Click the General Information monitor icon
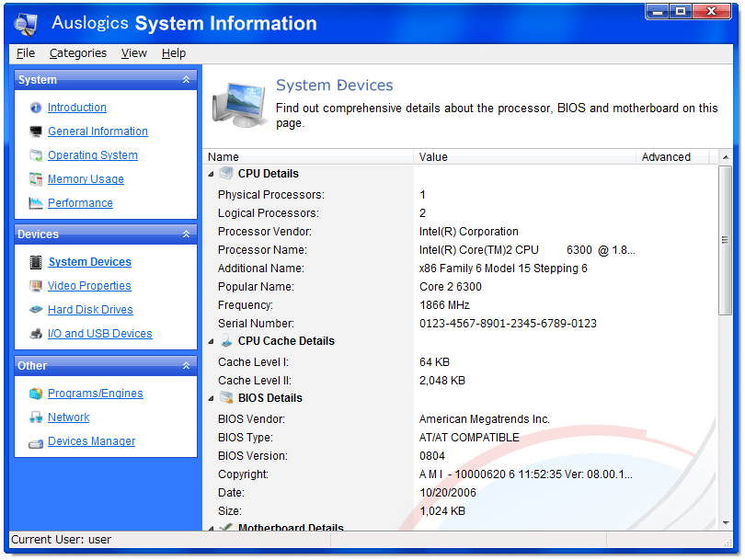This screenshot has width=745, height=560. click(x=36, y=131)
